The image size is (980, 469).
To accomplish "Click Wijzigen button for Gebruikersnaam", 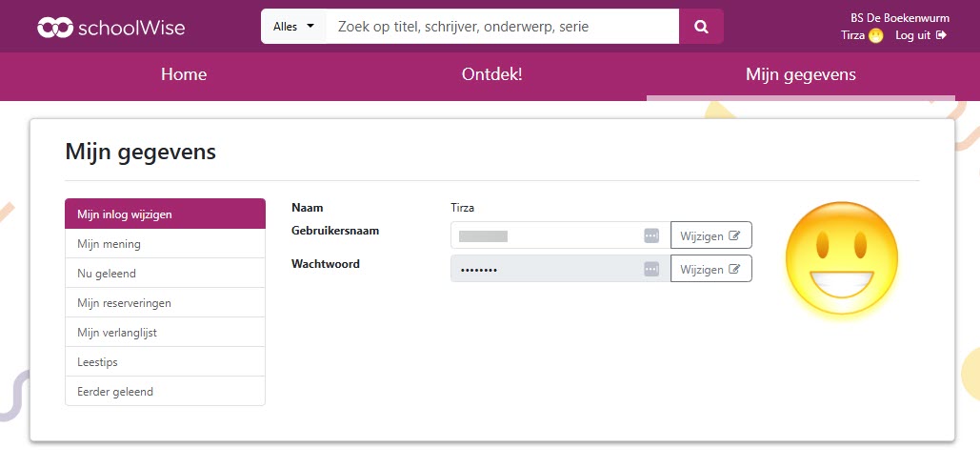I will [x=711, y=235].
